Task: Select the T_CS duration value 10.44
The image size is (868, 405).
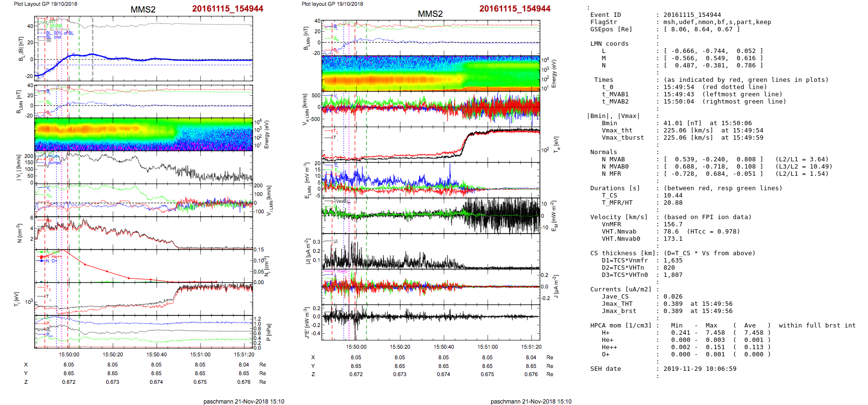Action: [x=673, y=196]
